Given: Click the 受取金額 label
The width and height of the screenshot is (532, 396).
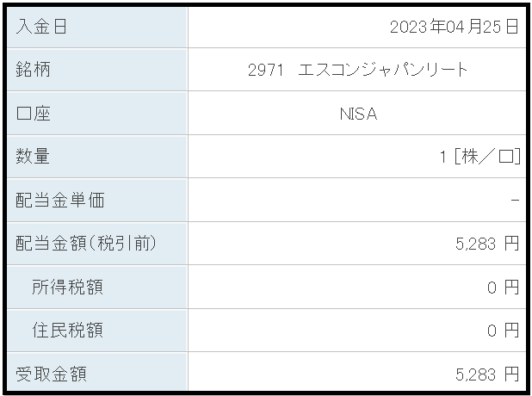Looking at the screenshot, I should [x=52, y=374].
